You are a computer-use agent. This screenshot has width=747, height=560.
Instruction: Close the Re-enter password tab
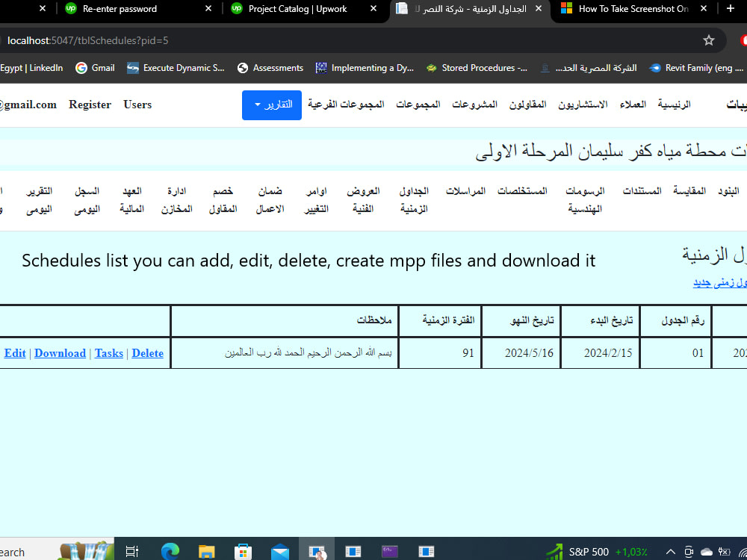208,8
